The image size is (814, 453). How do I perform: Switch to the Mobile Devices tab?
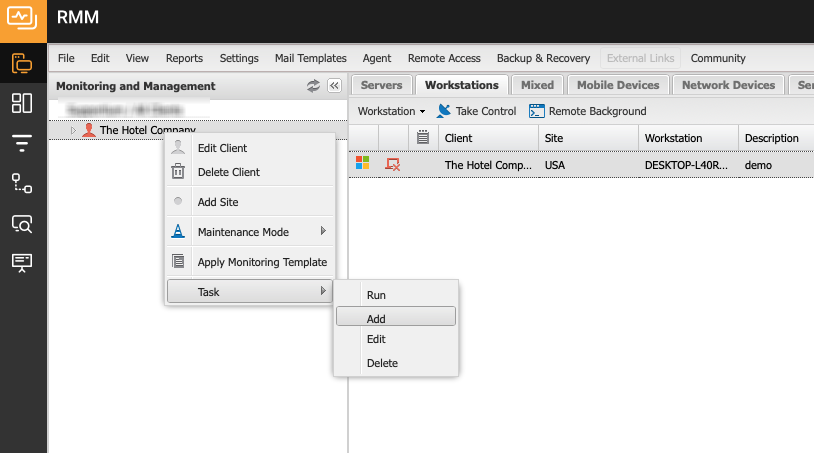pos(618,85)
